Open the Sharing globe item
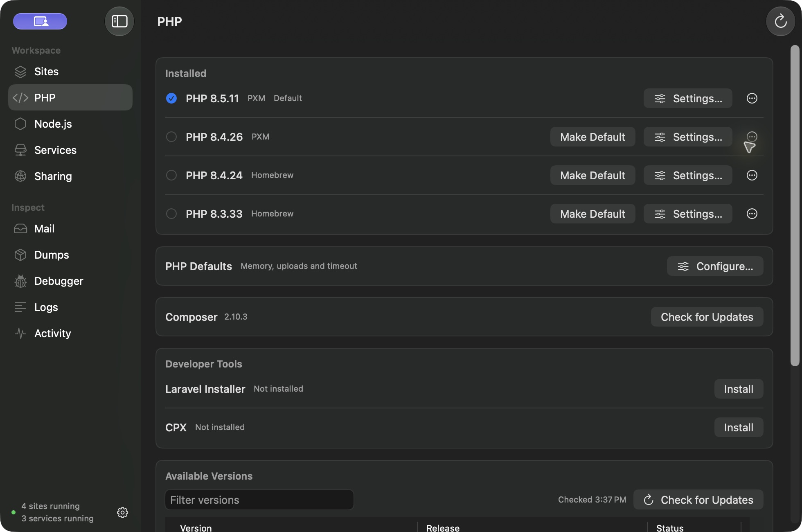 [x=70, y=176]
